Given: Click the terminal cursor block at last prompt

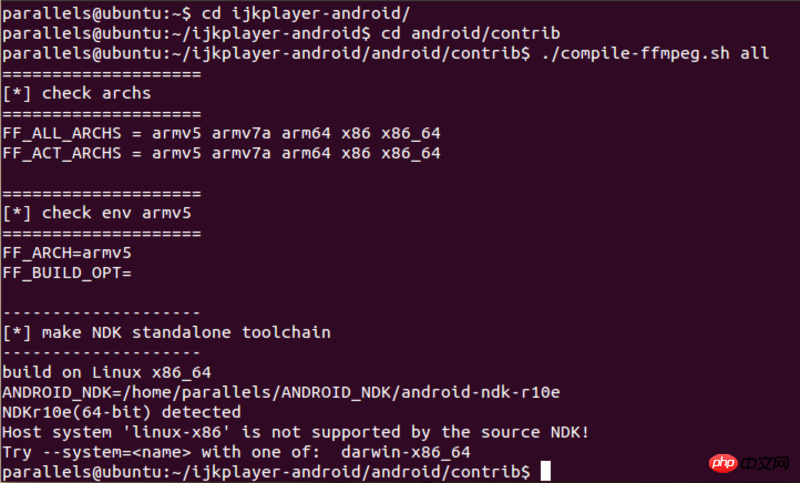Looking at the screenshot, I should pyautogui.click(x=545, y=471).
